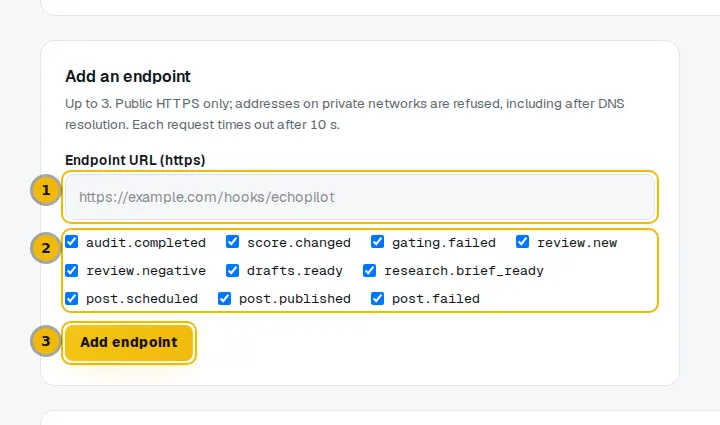720x425 pixels.
Task: Click the description mentioning 10 s timeout
Action: (344, 114)
